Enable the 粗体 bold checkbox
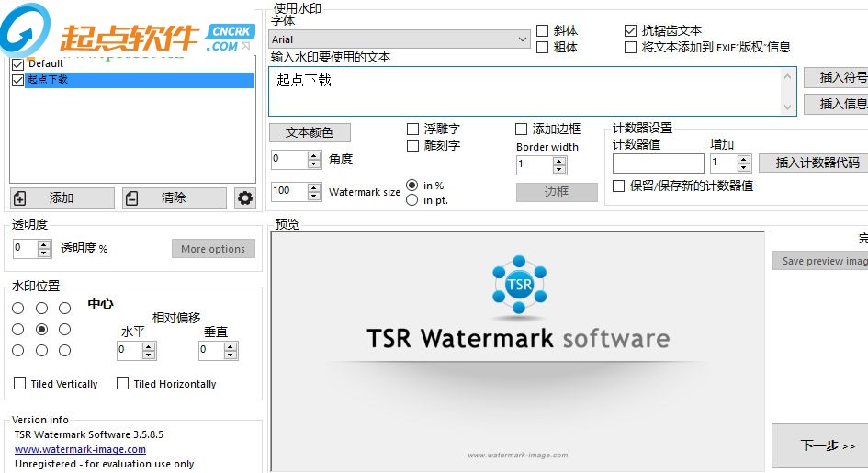Image resolution: width=868 pixels, height=473 pixels. [x=543, y=48]
